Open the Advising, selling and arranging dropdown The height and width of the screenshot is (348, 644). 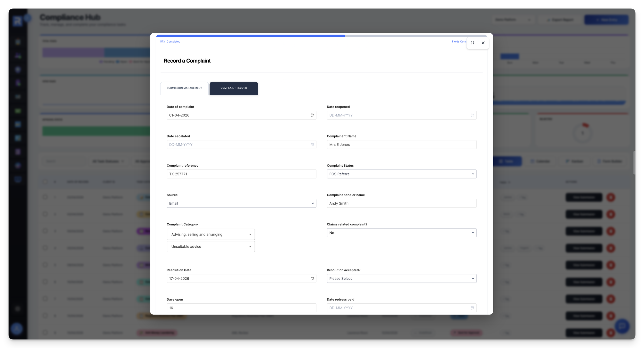click(210, 234)
